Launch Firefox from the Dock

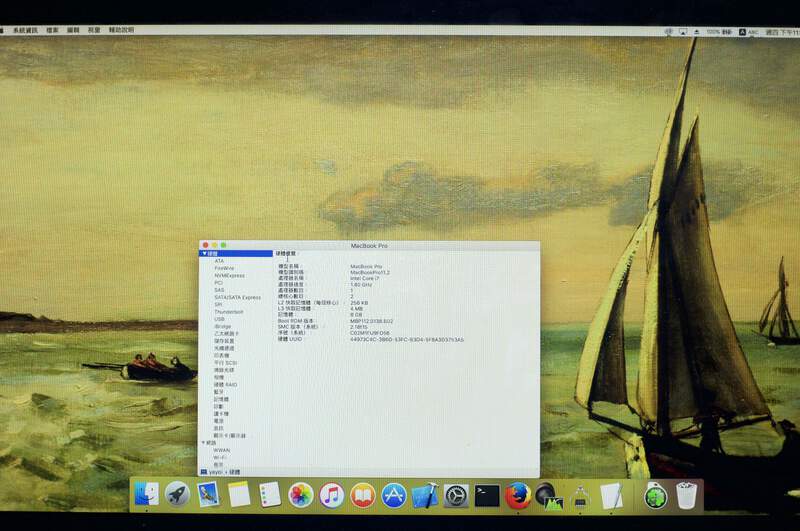(x=517, y=494)
